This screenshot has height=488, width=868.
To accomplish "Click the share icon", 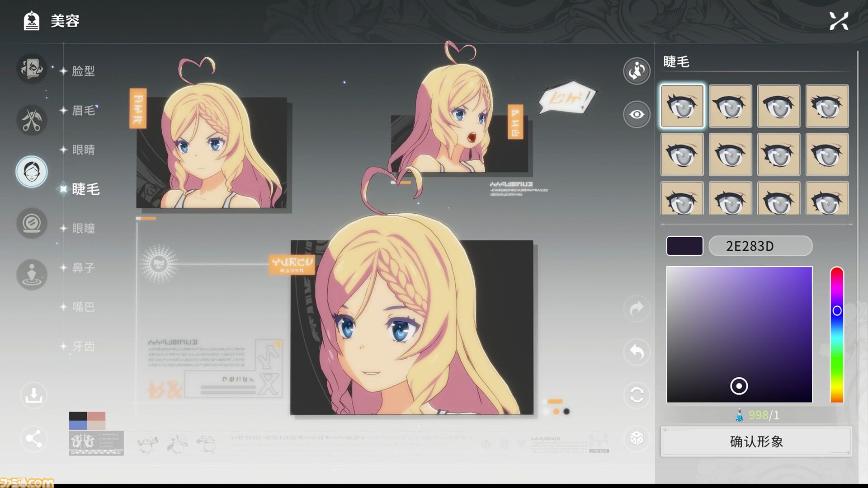I will click(x=34, y=438).
